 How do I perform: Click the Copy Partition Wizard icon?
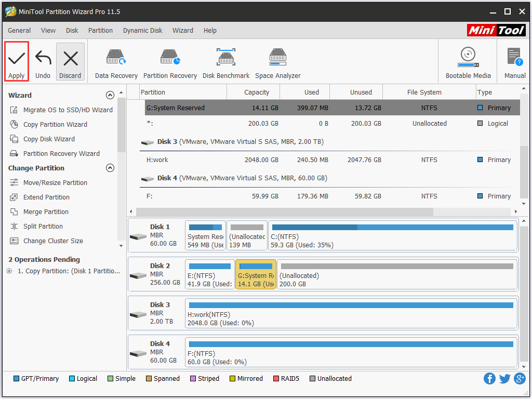pos(14,125)
